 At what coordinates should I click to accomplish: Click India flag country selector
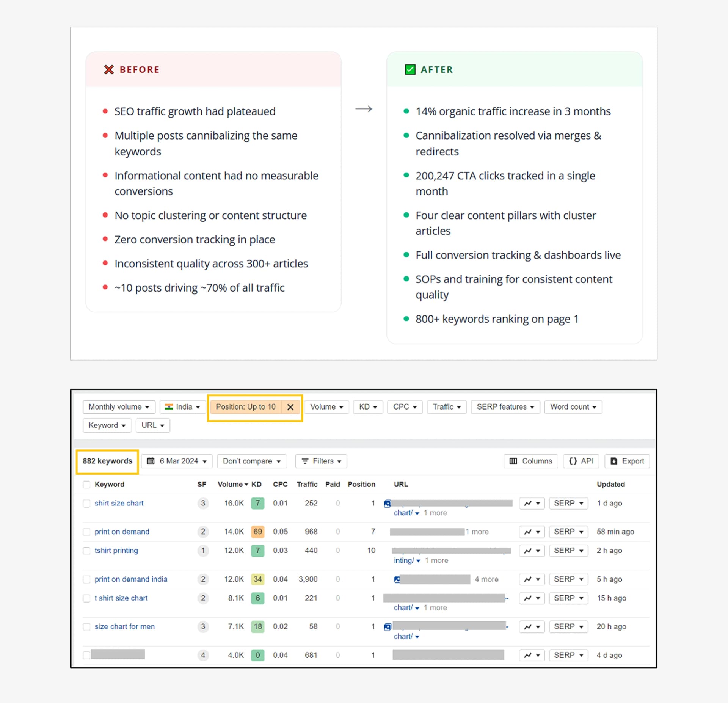[182, 407]
